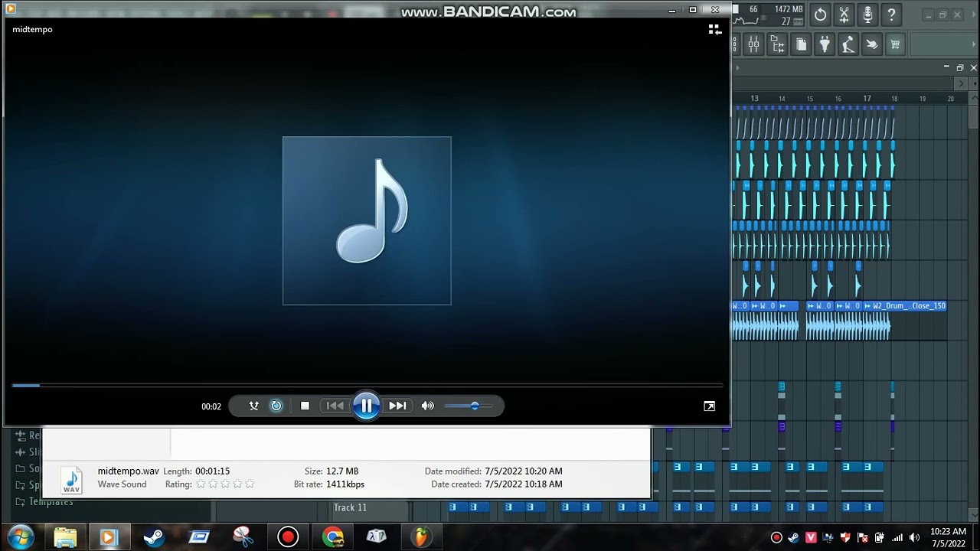980x551 pixels.
Task: Click playlist scroll right arrow
Action: tap(962, 83)
